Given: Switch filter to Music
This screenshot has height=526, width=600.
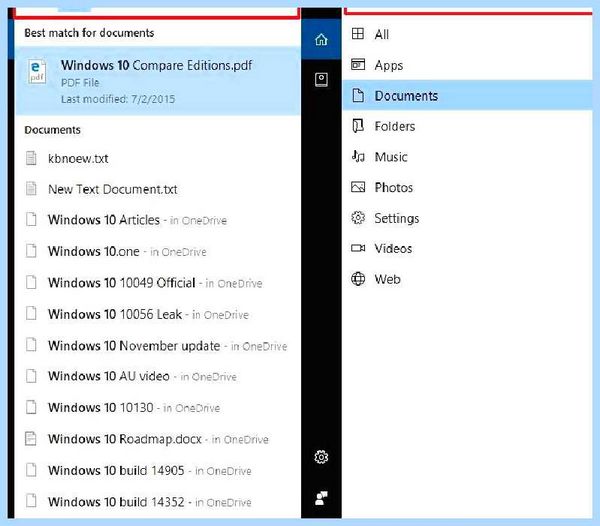Looking at the screenshot, I should (467, 156).
